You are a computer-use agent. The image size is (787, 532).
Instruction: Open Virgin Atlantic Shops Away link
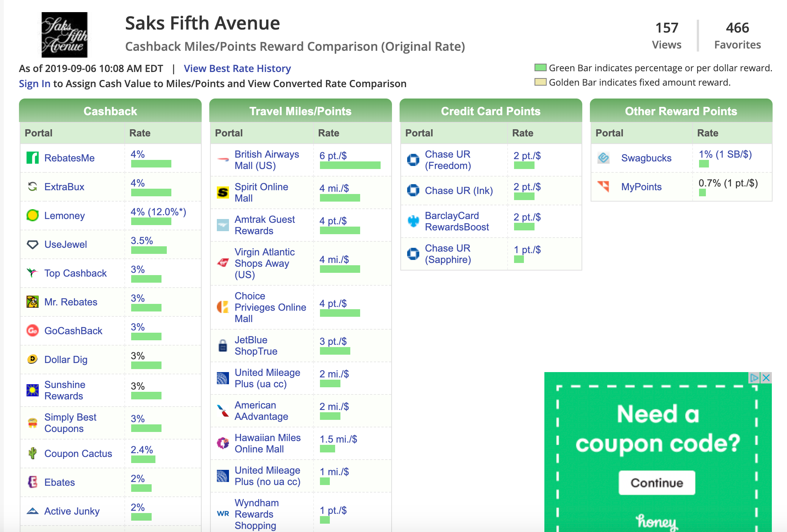265,263
